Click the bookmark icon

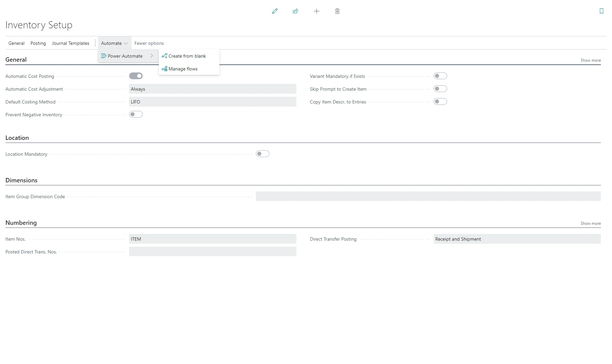601,11
